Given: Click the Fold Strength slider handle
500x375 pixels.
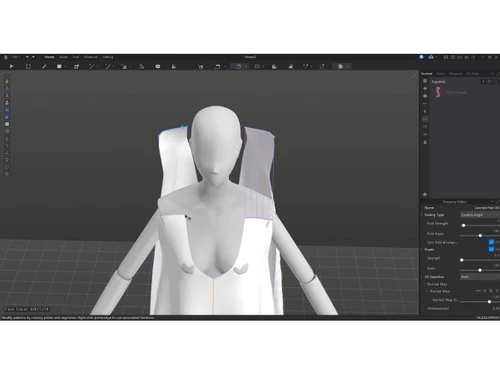Looking at the screenshot, I should coord(463,226).
